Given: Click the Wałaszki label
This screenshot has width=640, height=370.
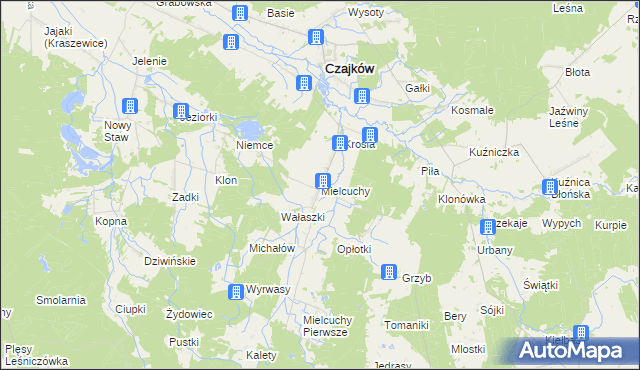Looking at the screenshot, I should 303,217.
